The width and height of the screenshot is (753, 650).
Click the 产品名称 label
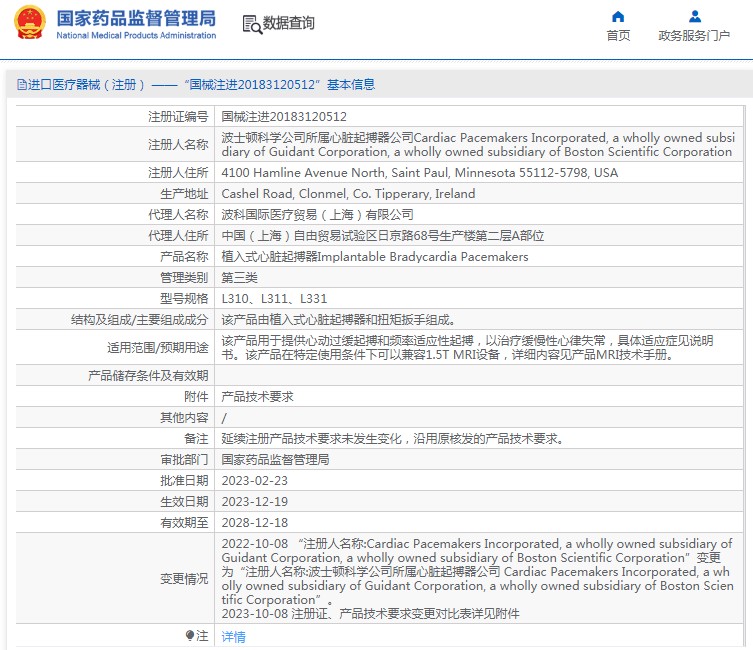184,257
